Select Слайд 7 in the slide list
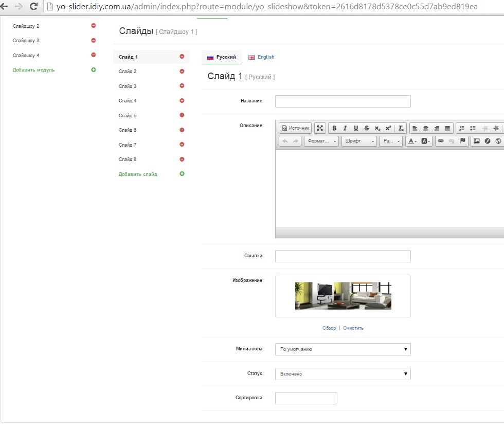504x428 pixels. point(128,145)
